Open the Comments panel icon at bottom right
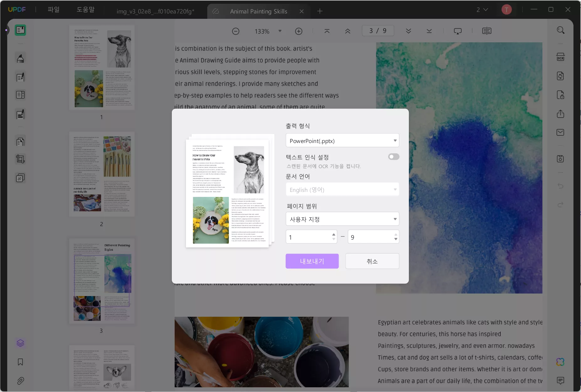This screenshot has height=392, width=581. (560, 381)
